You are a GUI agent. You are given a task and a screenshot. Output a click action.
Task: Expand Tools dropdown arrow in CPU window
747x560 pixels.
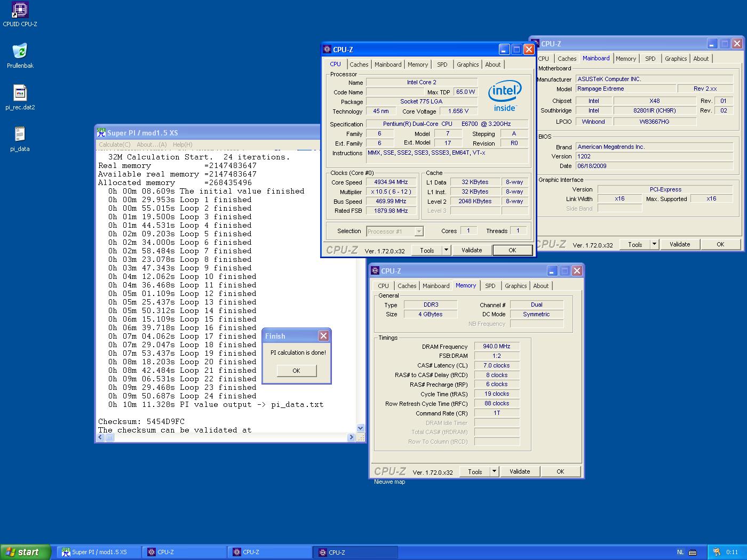coord(447,250)
